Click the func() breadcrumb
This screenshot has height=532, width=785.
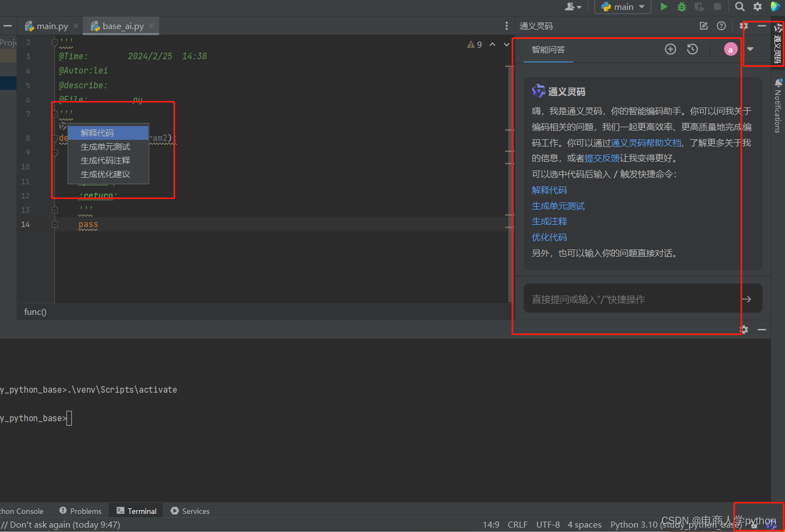pyautogui.click(x=35, y=312)
